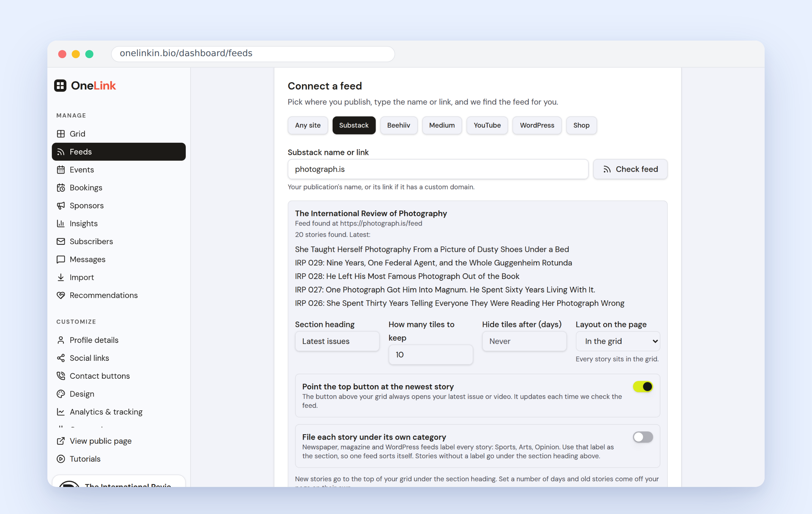
Task: Click the Insights bar chart icon
Action: (x=61, y=224)
